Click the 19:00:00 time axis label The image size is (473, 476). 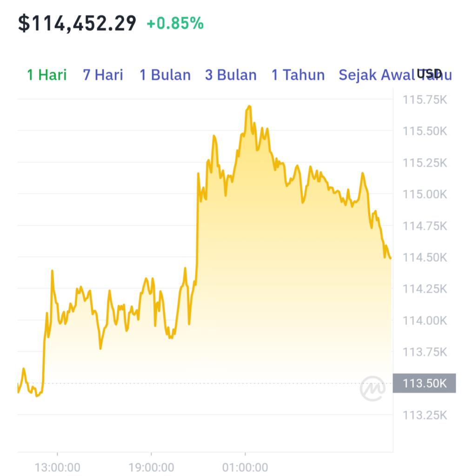[x=151, y=468]
